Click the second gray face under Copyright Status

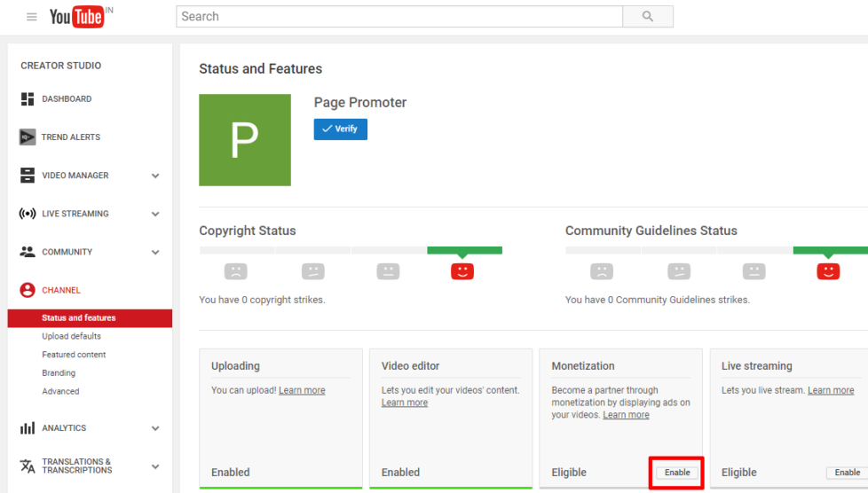click(x=312, y=271)
